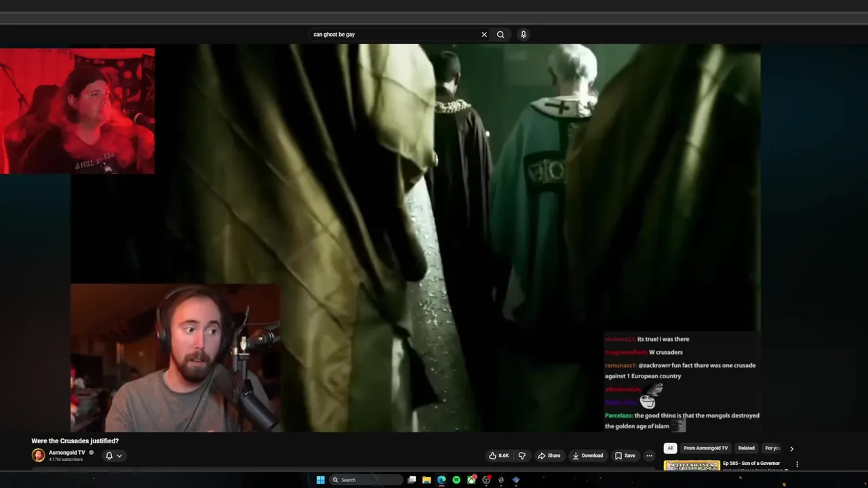Screen dimensions: 868x488
Task: Click the video title 'Were the Crusades justified?'
Action: [x=75, y=441]
